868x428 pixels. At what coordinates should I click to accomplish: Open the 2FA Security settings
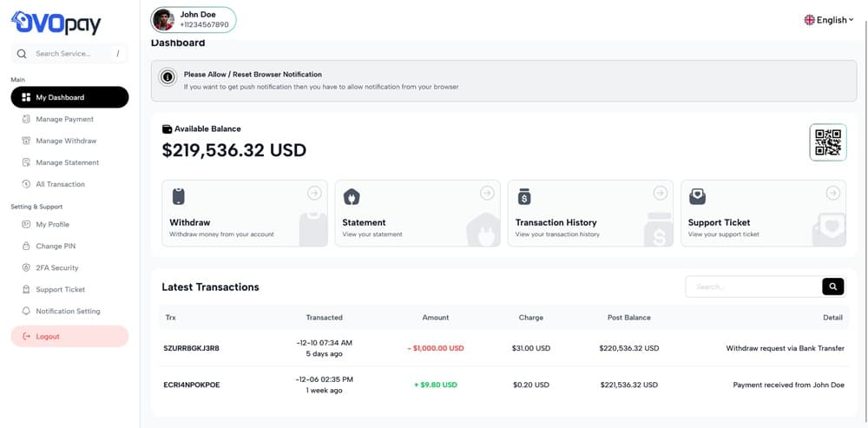point(57,268)
